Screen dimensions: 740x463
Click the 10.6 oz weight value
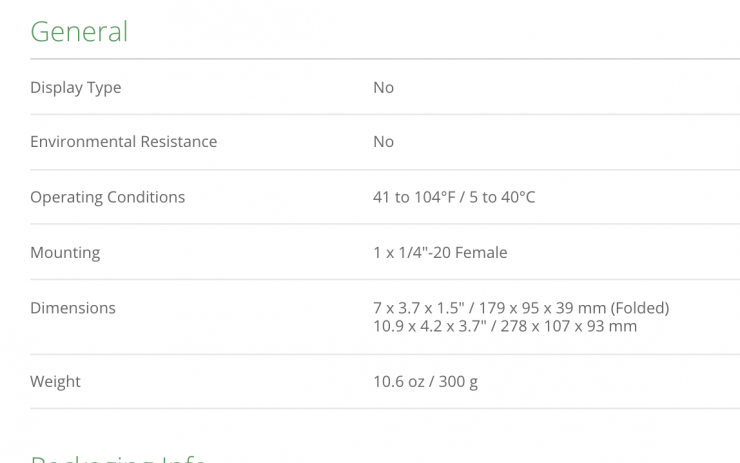(397, 382)
